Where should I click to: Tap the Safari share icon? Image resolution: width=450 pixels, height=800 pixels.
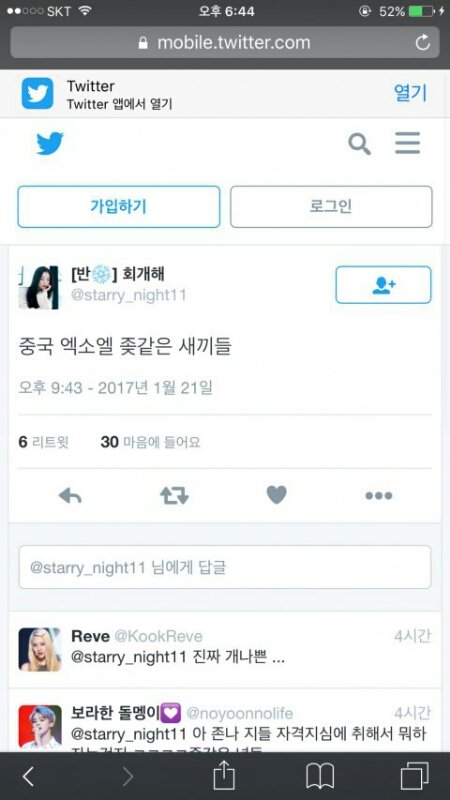coord(224,776)
